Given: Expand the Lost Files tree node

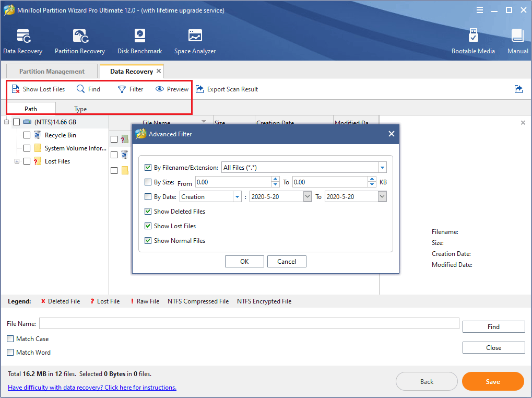Looking at the screenshot, I should point(17,161).
